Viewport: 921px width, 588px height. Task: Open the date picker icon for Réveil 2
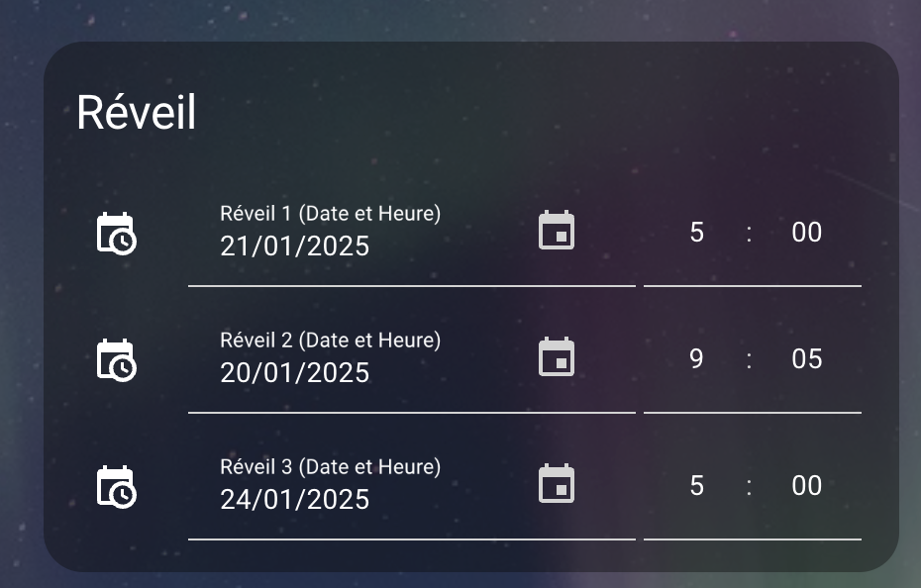(557, 357)
